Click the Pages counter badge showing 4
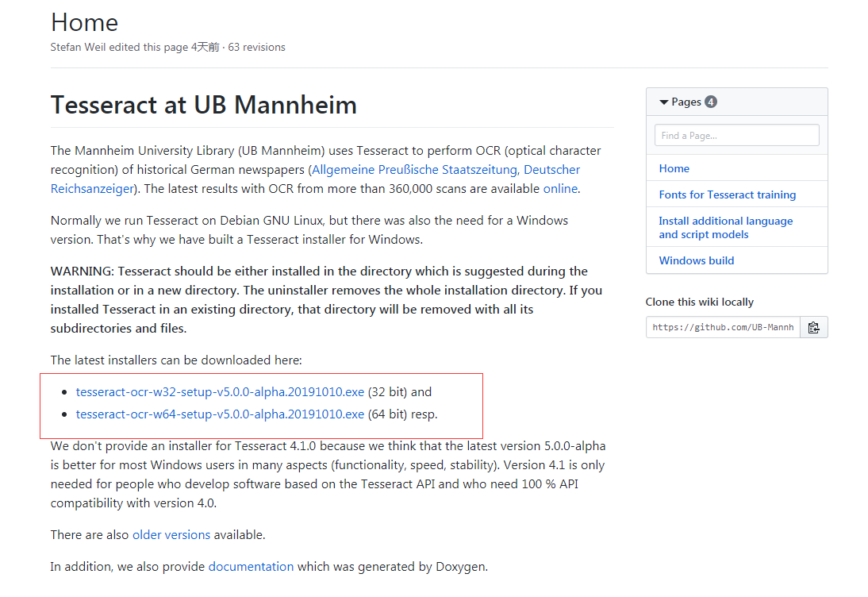The width and height of the screenshot is (868, 597). pos(710,102)
